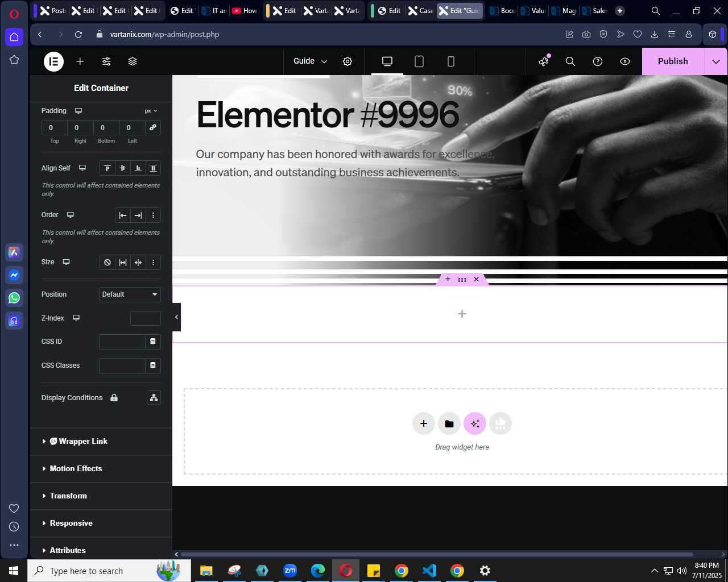This screenshot has height=582, width=728.
Task: Expand the Publish options arrow
Action: tap(716, 61)
